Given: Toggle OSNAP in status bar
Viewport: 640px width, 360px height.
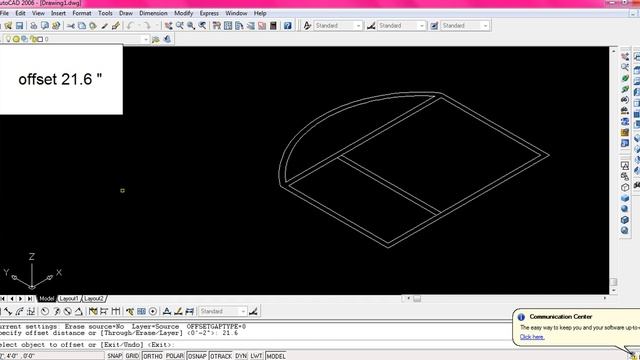Looking at the screenshot, I should coord(197,356).
